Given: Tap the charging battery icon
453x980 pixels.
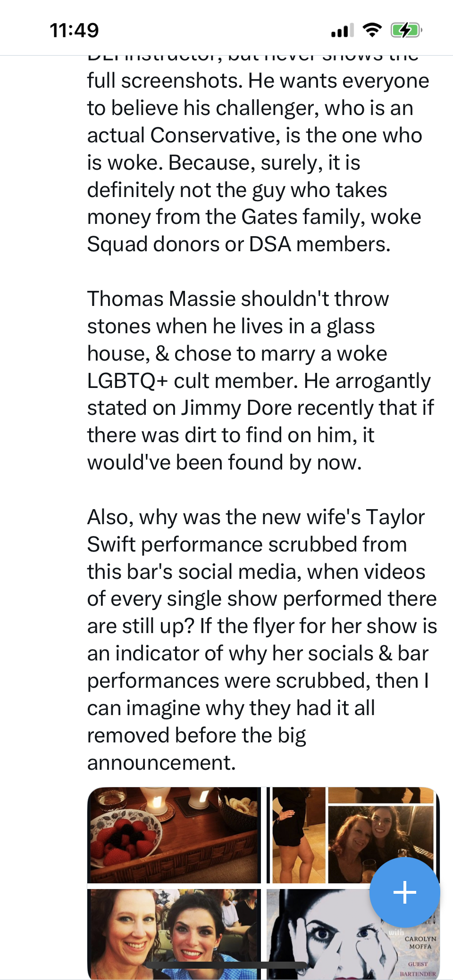Looking at the screenshot, I should point(406,31).
